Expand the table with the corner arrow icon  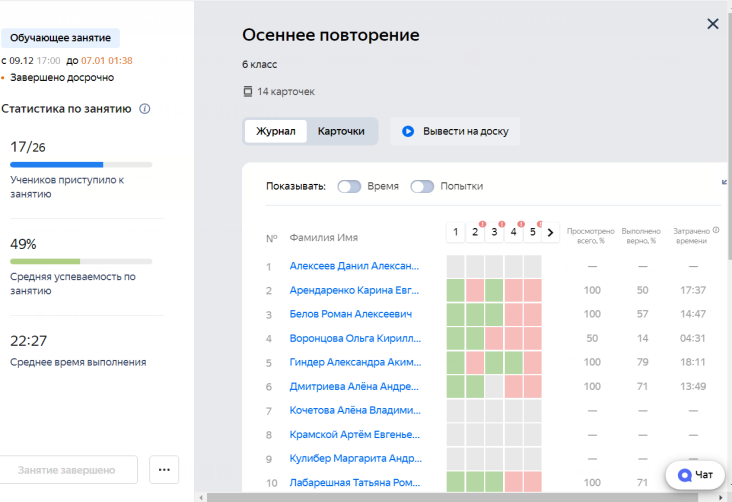[x=725, y=182]
